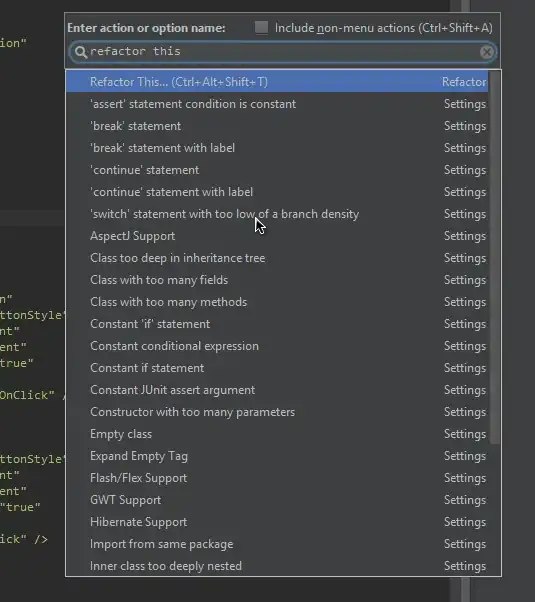Clear search text with the X icon
This screenshot has height=602, width=535.
pos(487,51)
